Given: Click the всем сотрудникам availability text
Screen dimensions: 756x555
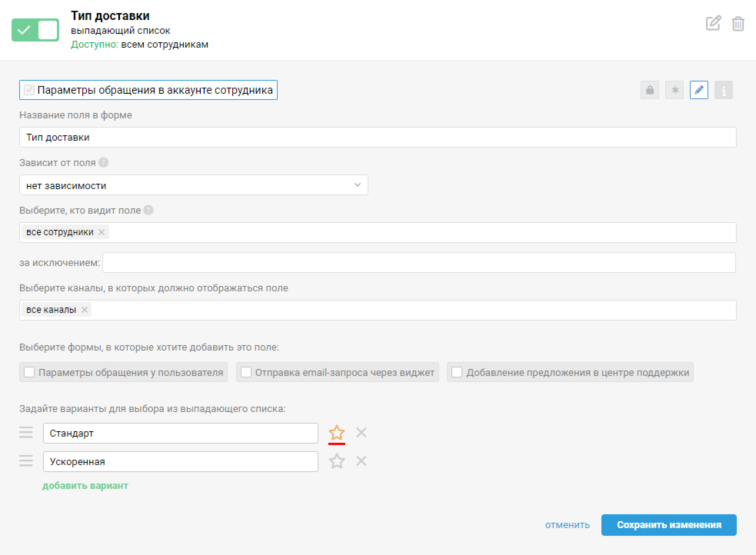Looking at the screenshot, I should [x=165, y=45].
